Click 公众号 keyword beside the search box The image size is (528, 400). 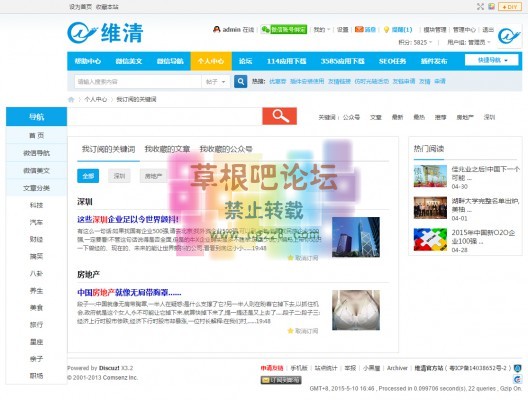pos(351,117)
